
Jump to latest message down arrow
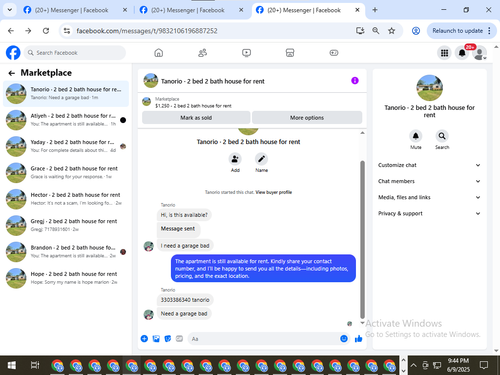pyautogui.click(x=362, y=323)
